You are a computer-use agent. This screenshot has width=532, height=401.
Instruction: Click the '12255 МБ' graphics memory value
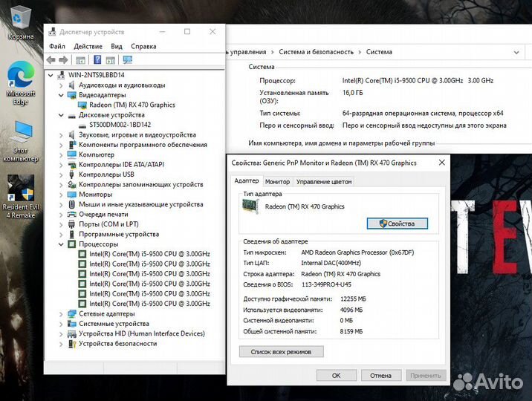click(353, 299)
